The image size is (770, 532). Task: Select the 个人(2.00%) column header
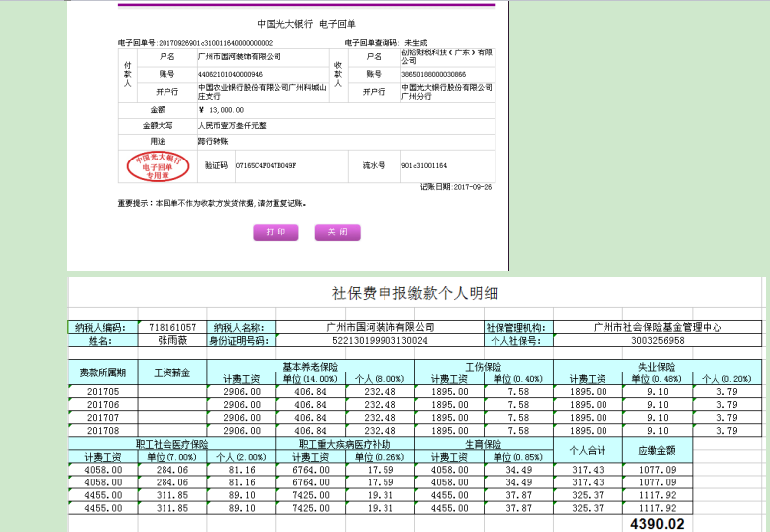pyautogui.click(x=242, y=457)
